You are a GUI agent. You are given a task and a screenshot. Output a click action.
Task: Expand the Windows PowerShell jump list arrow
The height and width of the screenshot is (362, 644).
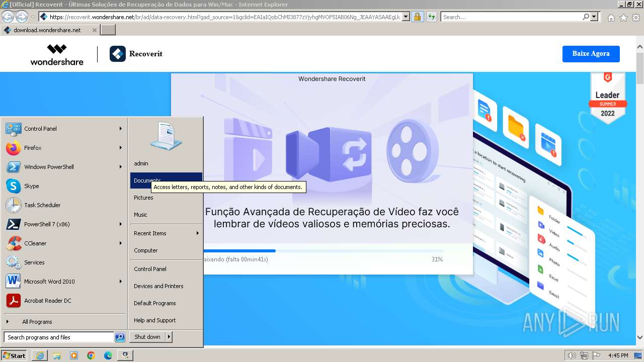(x=121, y=167)
